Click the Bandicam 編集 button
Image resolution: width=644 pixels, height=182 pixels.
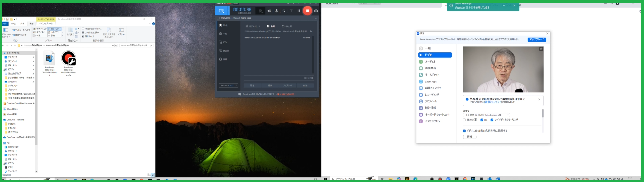pyautogui.click(x=270, y=85)
